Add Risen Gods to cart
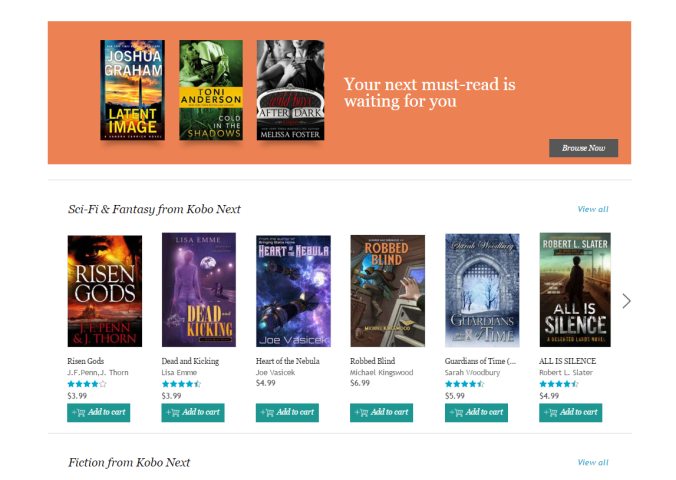Screen dimensions: 676x480 [x=98, y=412]
